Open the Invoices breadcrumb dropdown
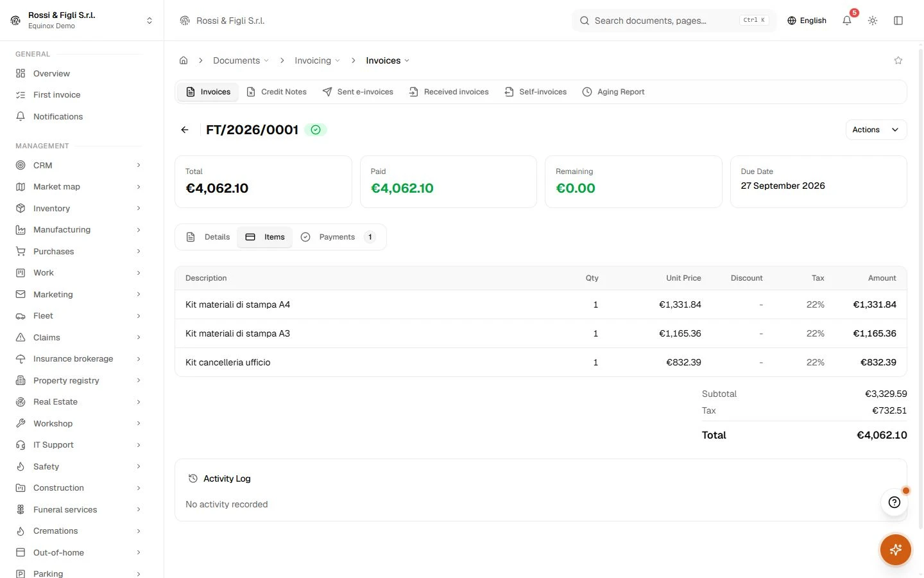 [388, 60]
